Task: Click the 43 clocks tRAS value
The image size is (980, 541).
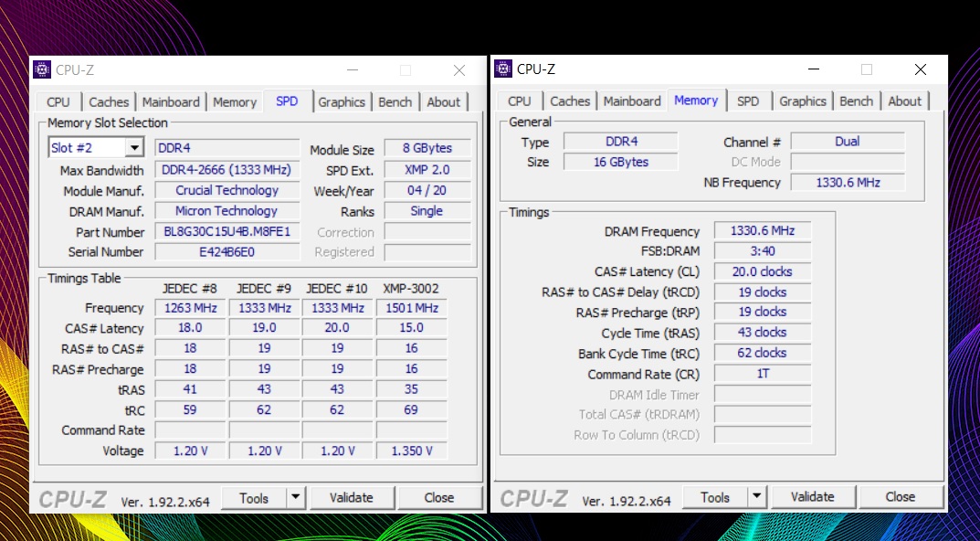Action: pyautogui.click(x=762, y=333)
